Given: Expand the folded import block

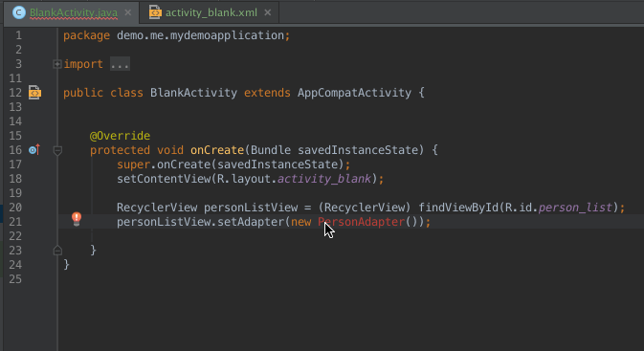Looking at the screenshot, I should [x=57, y=64].
